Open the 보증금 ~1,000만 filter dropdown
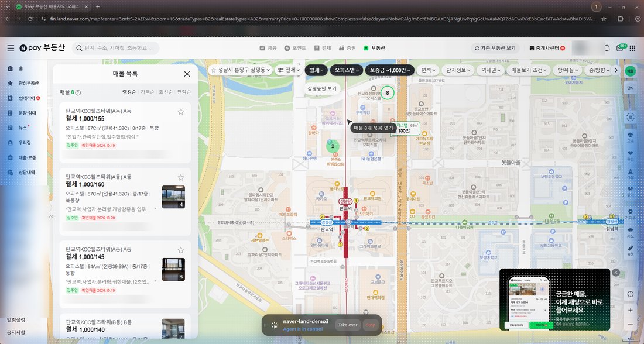 (390, 70)
